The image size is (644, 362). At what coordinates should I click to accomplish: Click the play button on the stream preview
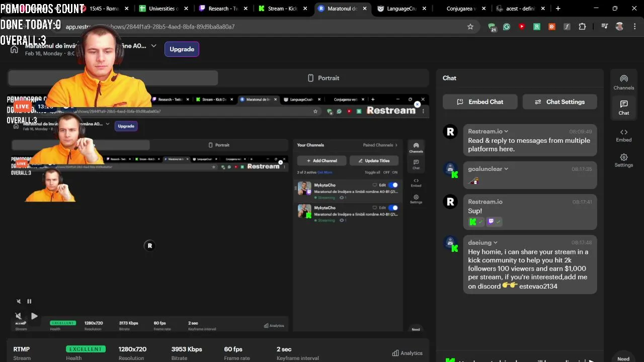click(x=34, y=316)
